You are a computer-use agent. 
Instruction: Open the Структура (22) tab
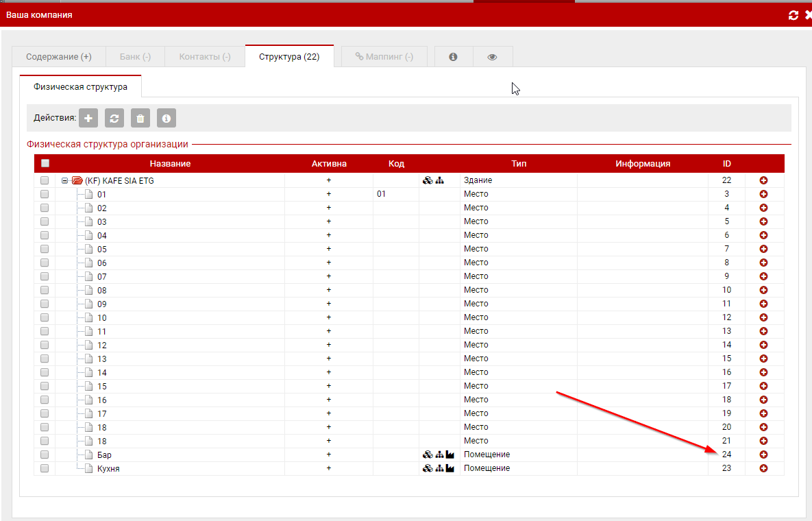click(x=288, y=57)
